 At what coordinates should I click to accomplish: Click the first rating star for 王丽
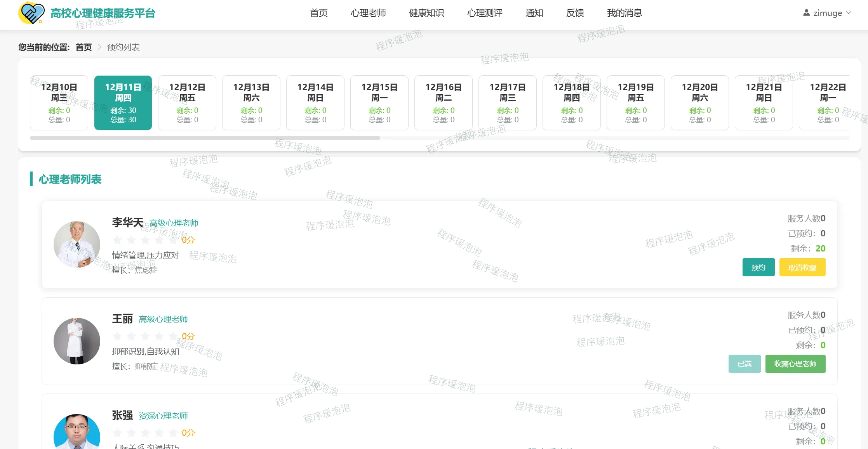point(117,336)
